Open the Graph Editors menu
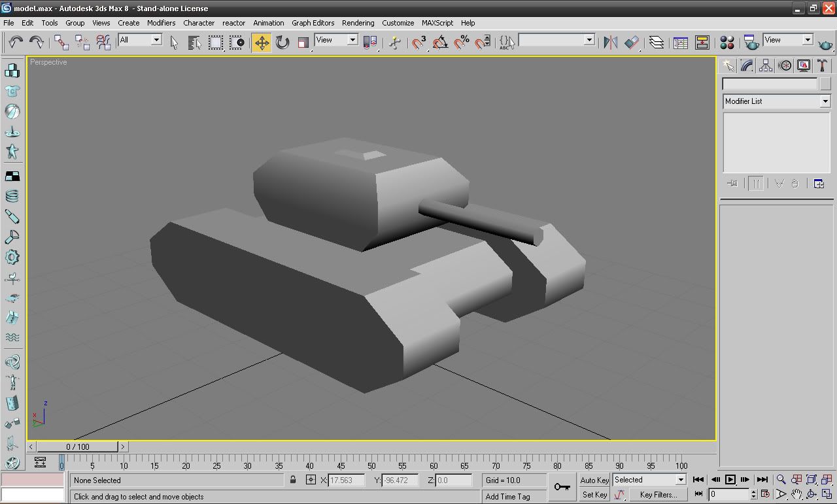The image size is (837, 504). [x=313, y=23]
